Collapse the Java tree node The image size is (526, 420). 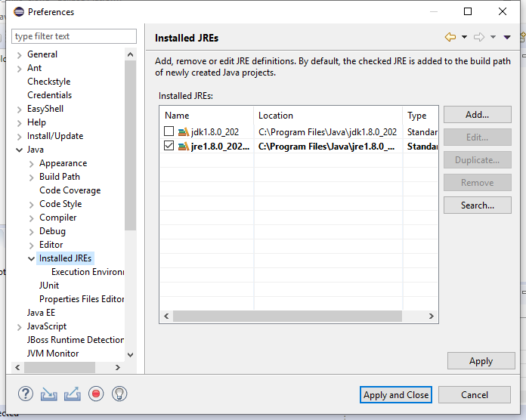pos(20,150)
